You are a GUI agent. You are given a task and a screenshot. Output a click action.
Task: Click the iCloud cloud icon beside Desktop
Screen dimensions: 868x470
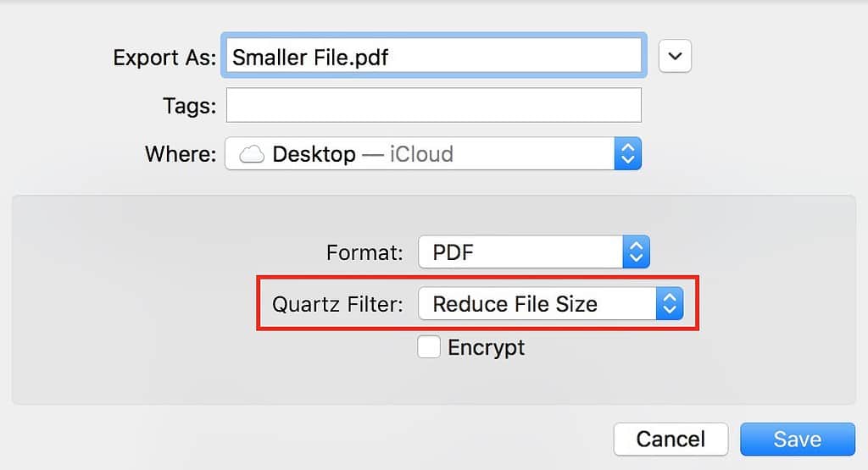[x=252, y=154]
